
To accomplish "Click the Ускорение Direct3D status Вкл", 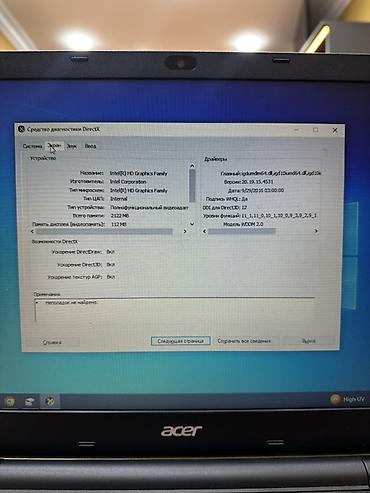I will pyautogui.click(x=111, y=264).
